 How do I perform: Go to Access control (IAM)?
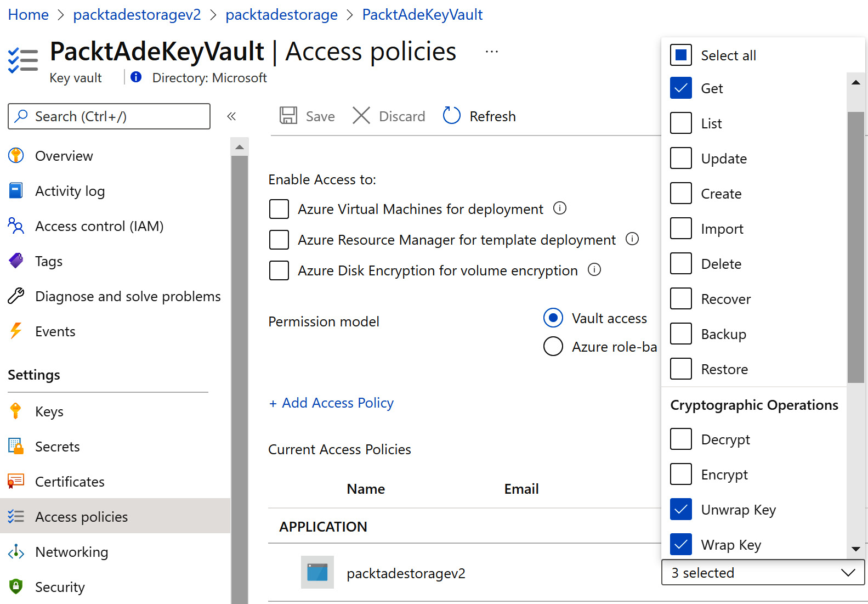(99, 226)
